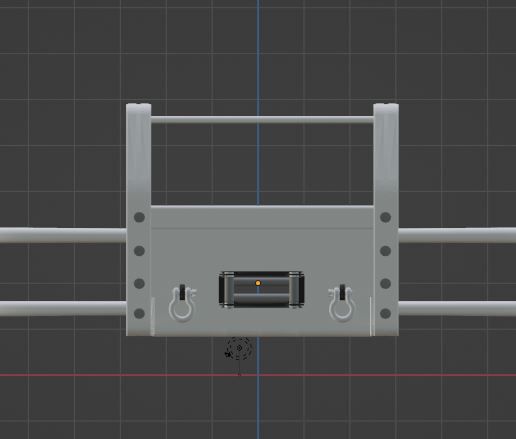Select the left vertical upright post
Image resolution: width=516 pixels, height=439 pixels.
[139, 219]
